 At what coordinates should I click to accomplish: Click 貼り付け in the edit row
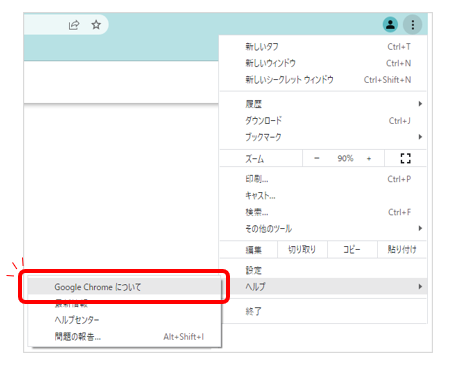pos(402,250)
